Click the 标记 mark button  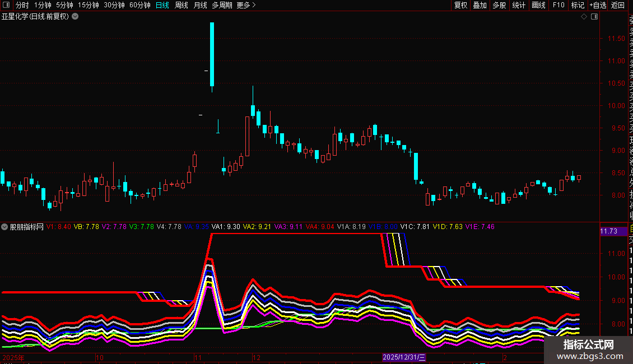coord(578,5)
